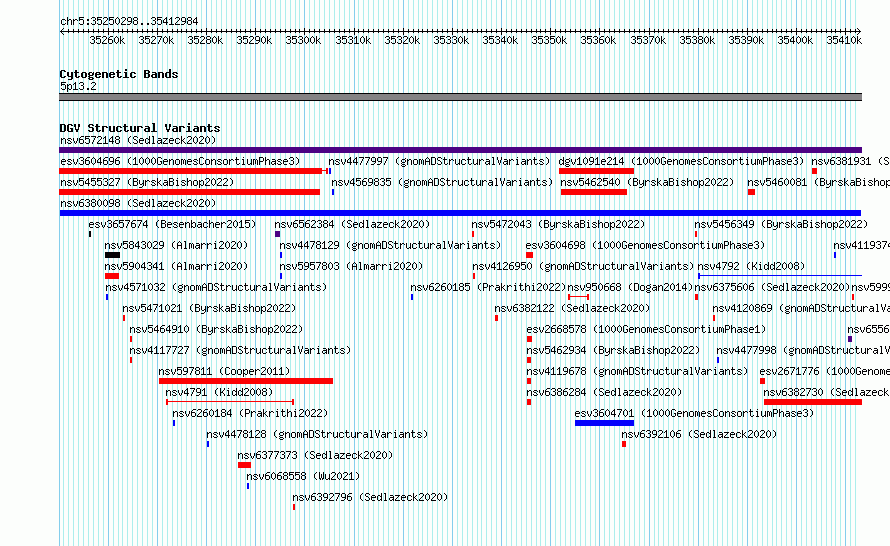
Task: Click the red bar of nsv5455327
Action: [x=190, y=192]
